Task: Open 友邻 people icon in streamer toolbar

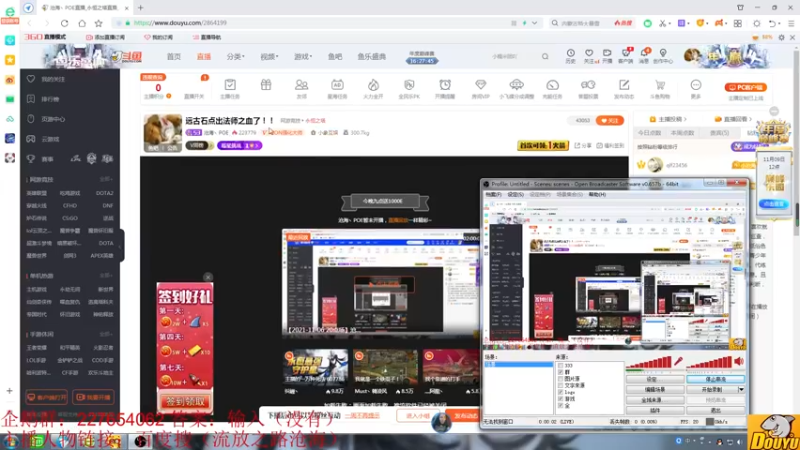Action: pos(302,85)
